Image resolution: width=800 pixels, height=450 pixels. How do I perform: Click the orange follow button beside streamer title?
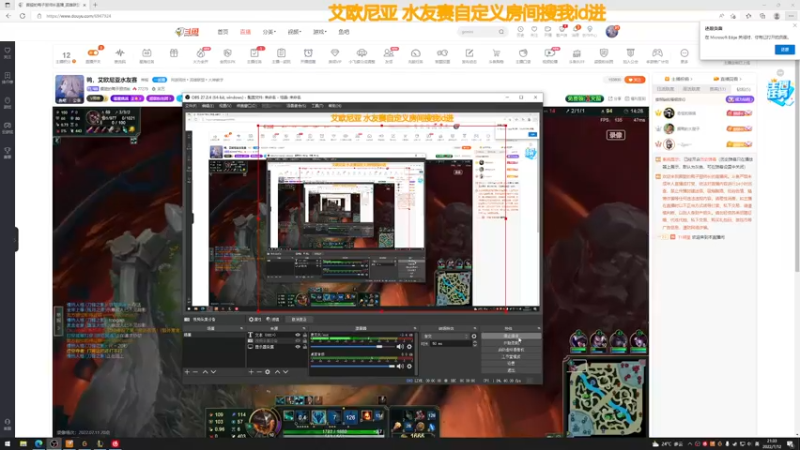pos(635,80)
